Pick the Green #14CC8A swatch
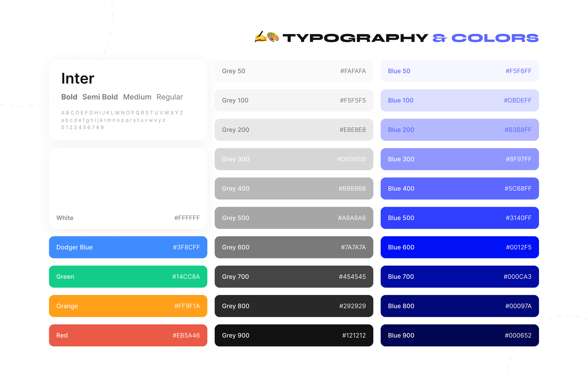 pyautogui.click(x=128, y=277)
